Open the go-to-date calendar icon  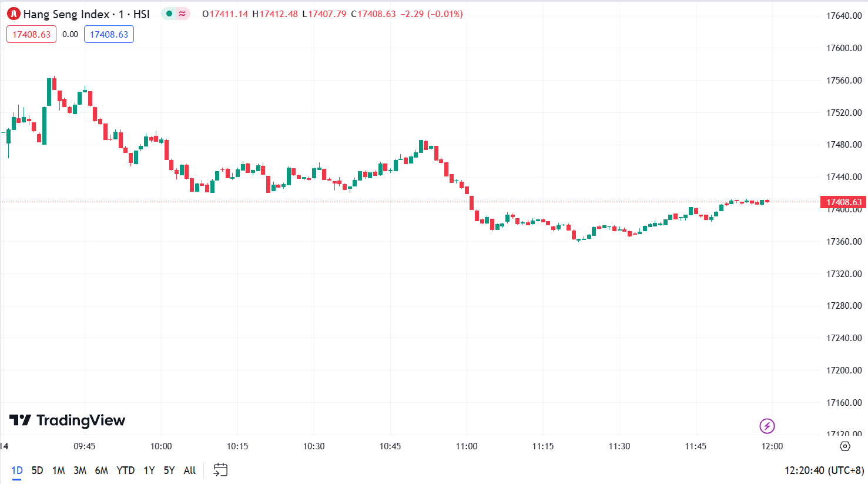tap(220, 470)
